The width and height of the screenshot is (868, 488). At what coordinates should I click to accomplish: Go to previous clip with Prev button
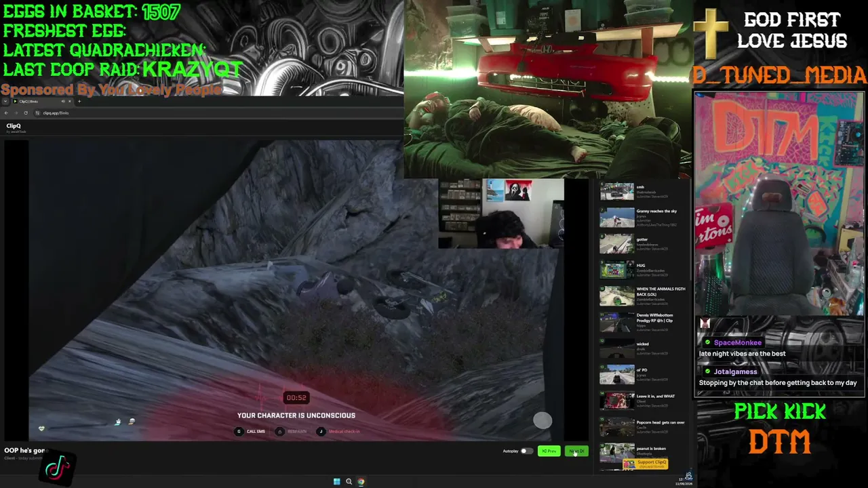(549, 451)
